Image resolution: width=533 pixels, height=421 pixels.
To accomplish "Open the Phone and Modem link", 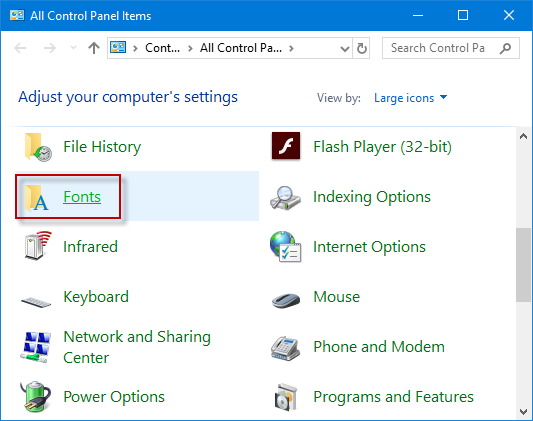I will click(x=379, y=347).
